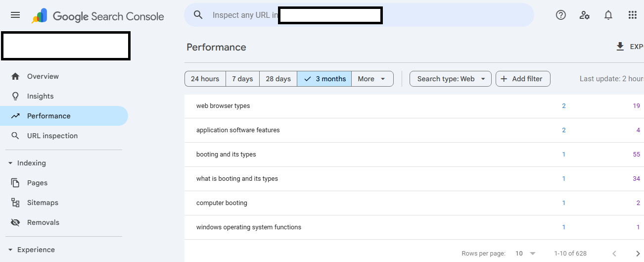Select the 24 hours date range
Screen dimensions: 644x262
[205, 79]
